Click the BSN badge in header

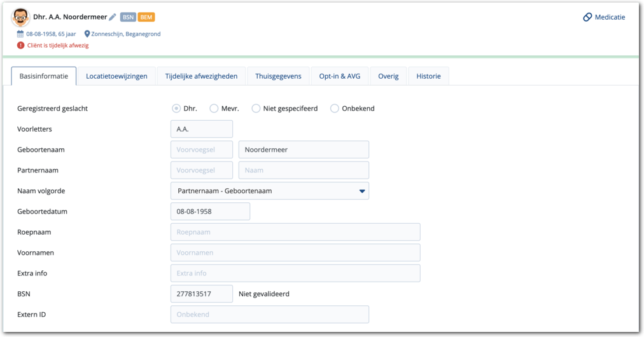coord(128,17)
